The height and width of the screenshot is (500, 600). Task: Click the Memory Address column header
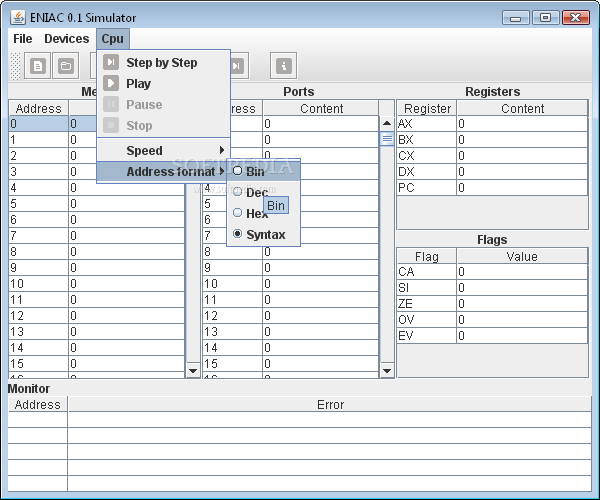coord(38,108)
